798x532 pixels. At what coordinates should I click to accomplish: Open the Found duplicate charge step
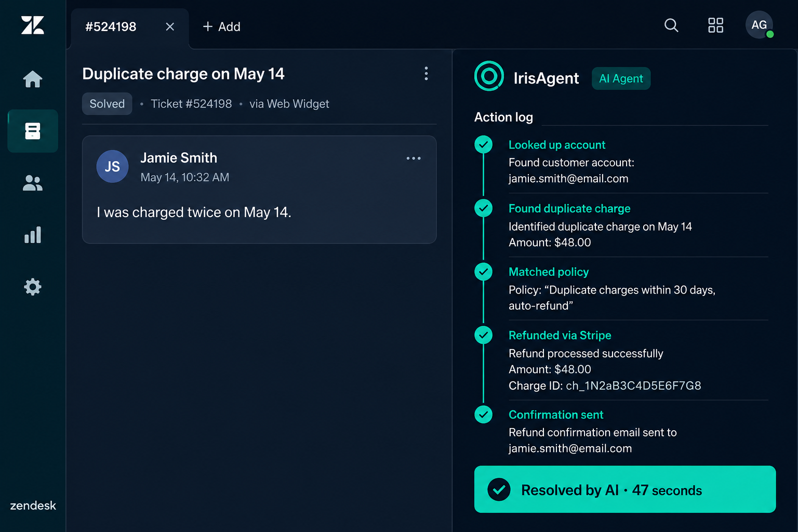[x=569, y=208]
